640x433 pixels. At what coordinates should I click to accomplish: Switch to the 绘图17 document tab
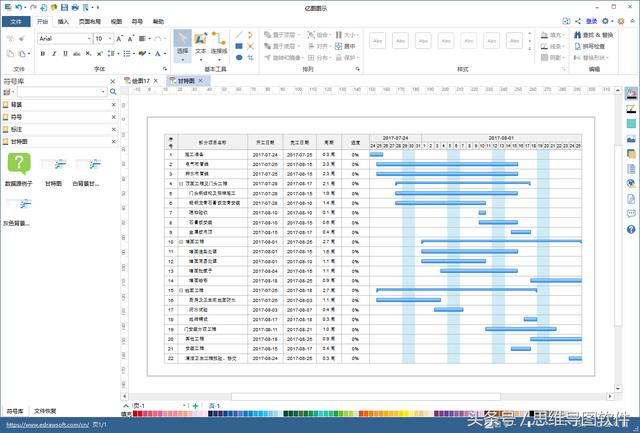tap(140, 81)
